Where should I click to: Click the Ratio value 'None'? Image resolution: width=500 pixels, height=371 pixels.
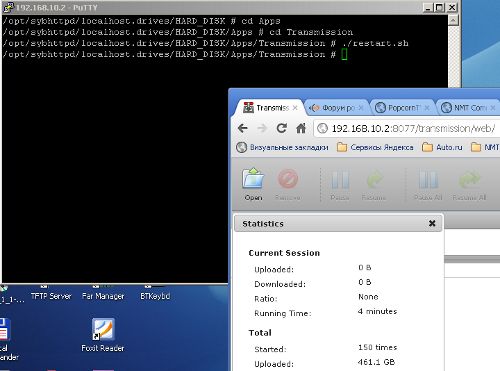click(368, 297)
